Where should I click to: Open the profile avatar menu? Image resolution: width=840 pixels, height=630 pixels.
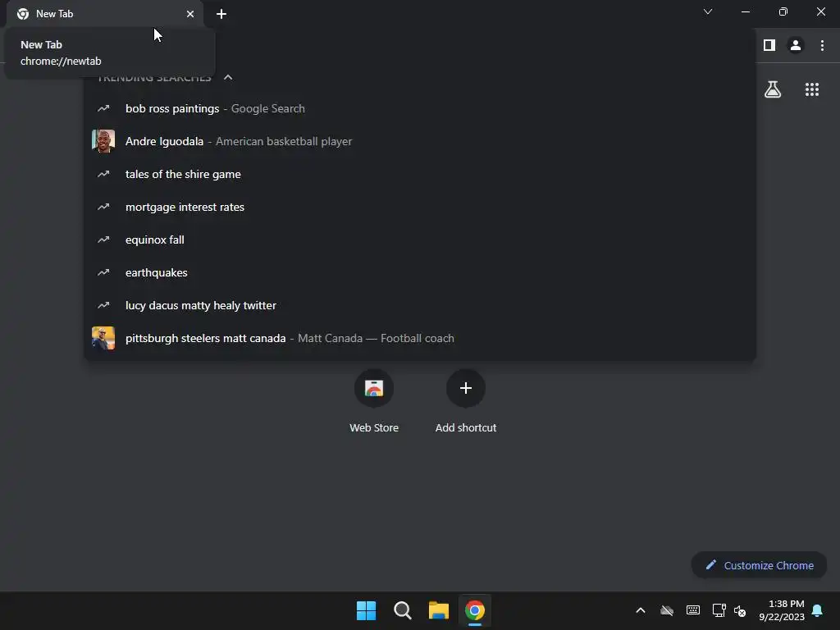(x=796, y=46)
